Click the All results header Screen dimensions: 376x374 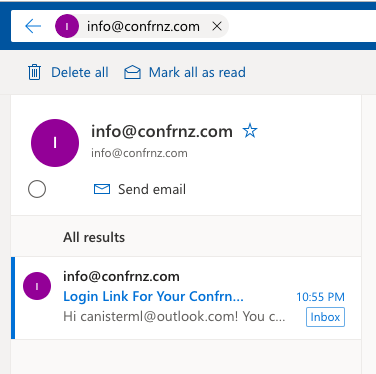[94, 237]
